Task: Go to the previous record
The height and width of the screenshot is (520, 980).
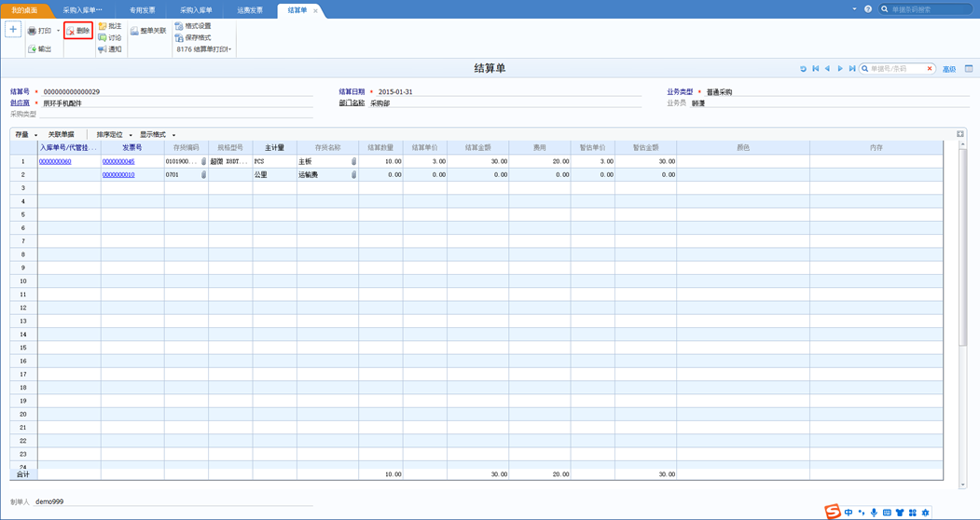Action: point(827,69)
